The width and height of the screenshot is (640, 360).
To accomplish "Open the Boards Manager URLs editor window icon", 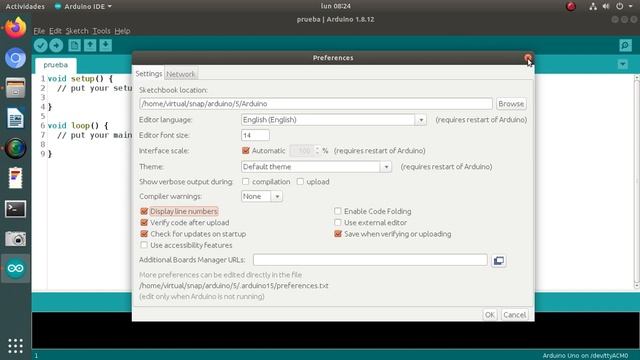I will click(499, 260).
